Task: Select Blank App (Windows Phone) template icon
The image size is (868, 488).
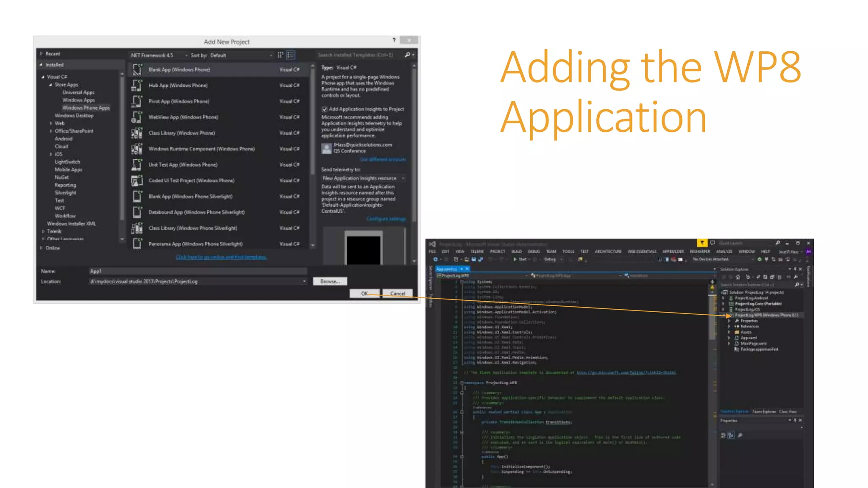Action: 136,69
